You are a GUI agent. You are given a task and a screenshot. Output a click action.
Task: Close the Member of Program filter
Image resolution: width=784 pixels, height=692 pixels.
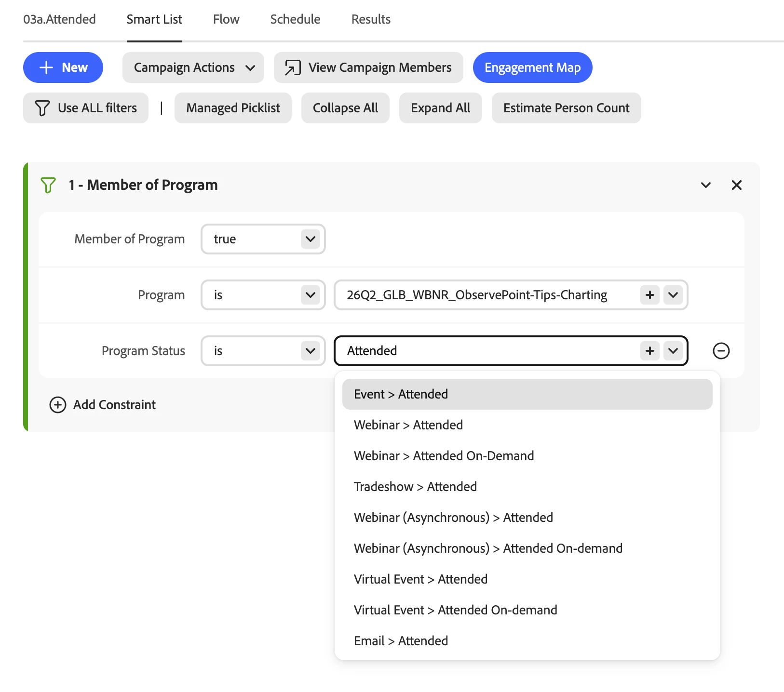736,185
